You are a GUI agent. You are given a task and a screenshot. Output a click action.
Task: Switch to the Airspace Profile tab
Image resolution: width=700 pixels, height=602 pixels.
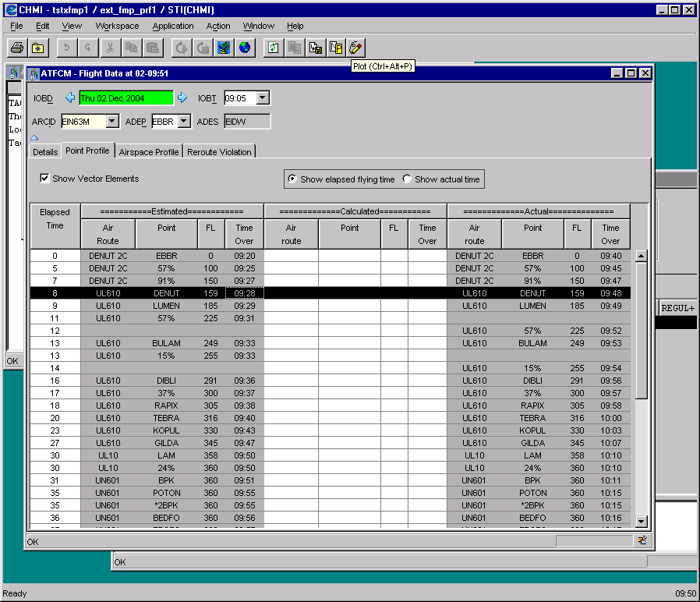coord(149,152)
